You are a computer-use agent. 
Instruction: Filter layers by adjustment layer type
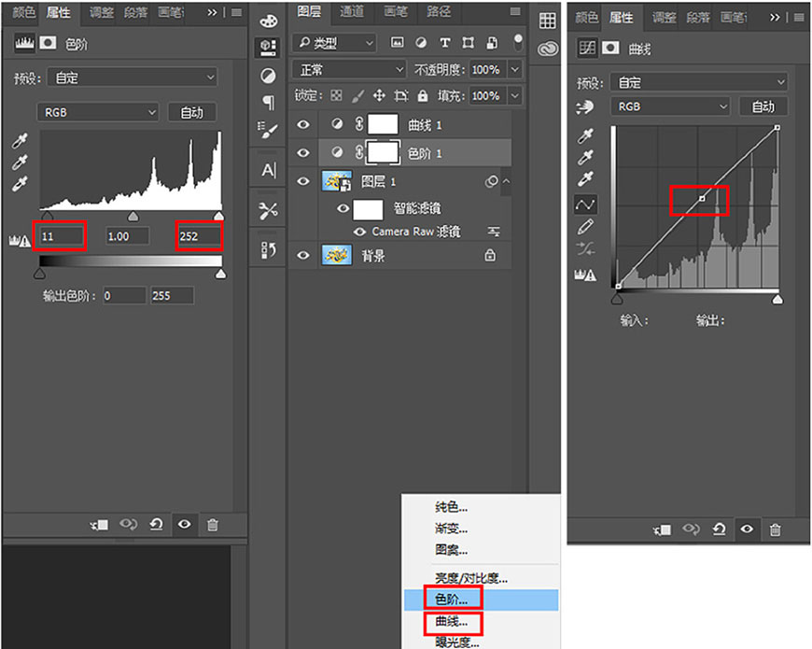[x=421, y=42]
